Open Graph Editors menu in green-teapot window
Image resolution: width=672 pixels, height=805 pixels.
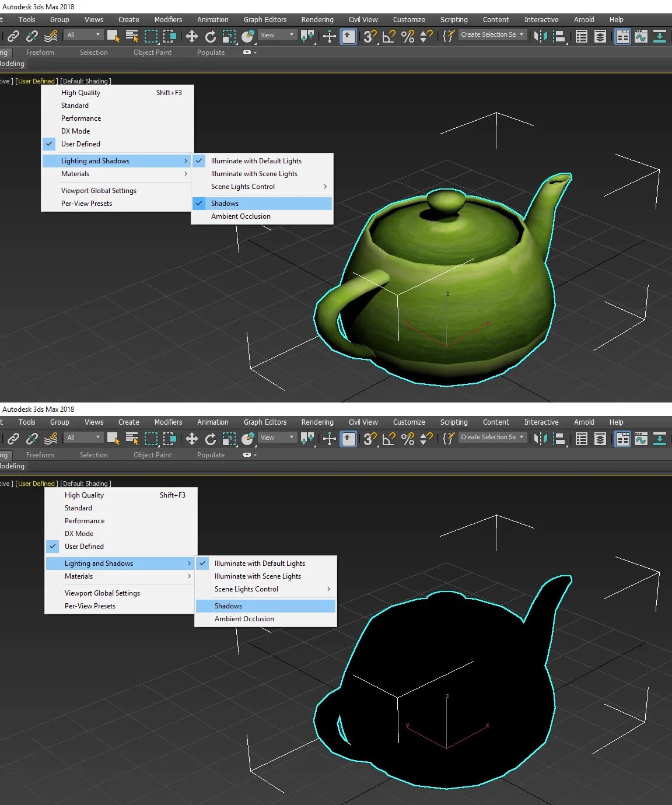(x=265, y=20)
